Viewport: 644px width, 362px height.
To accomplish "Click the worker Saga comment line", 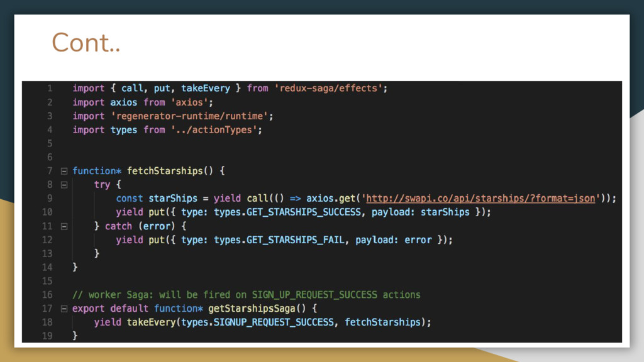I will (247, 295).
